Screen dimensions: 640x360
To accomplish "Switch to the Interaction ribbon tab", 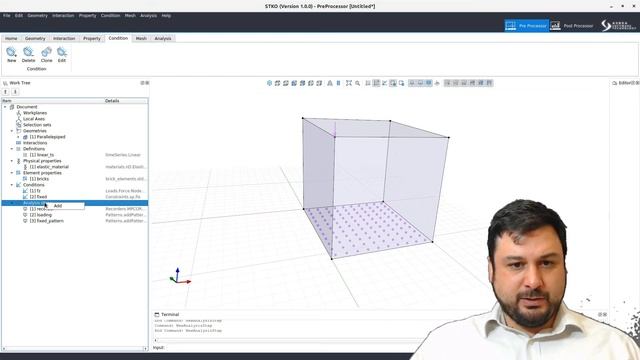I will pos(64,38).
